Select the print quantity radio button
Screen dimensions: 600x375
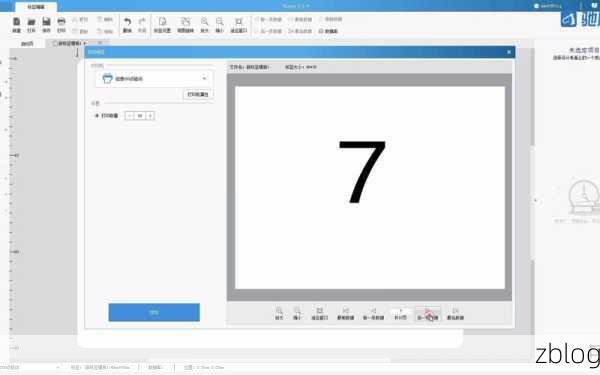tap(97, 116)
